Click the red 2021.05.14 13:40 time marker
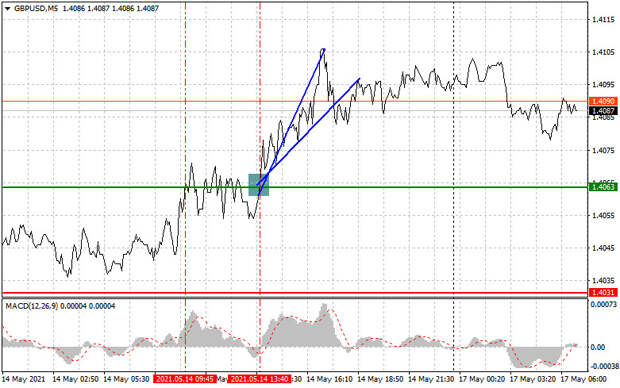This screenshot has height=388, width=620. [260, 379]
